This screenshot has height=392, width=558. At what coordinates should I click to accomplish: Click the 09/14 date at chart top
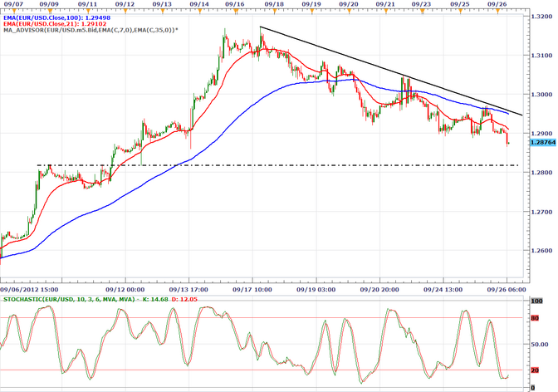199,4
